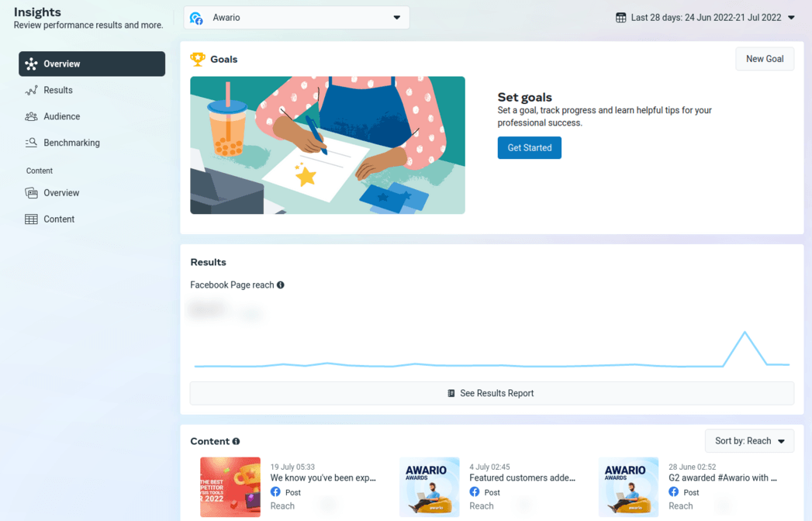
Task: Click the Facebook Page reach info tooltip
Action: pyautogui.click(x=281, y=285)
